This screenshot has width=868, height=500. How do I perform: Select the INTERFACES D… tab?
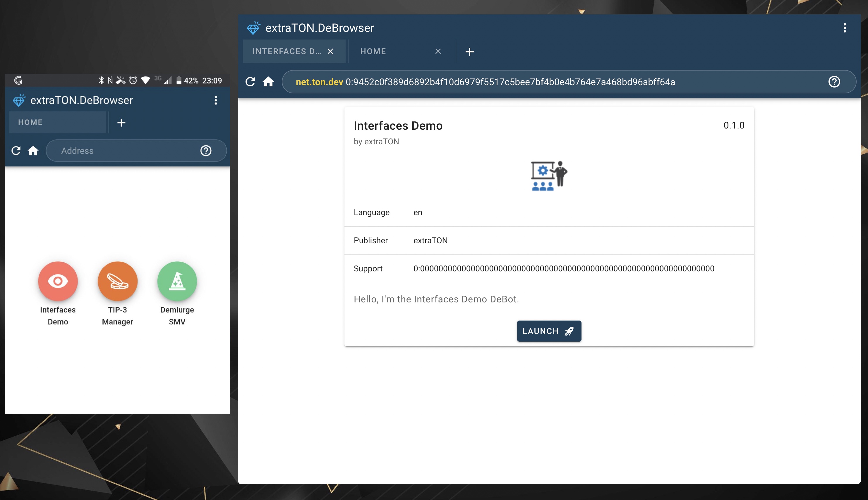click(x=287, y=52)
